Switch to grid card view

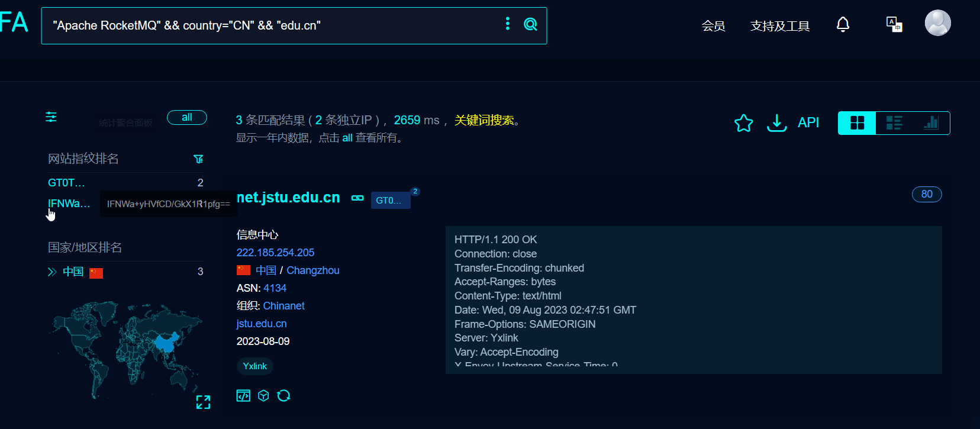point(857,123)
